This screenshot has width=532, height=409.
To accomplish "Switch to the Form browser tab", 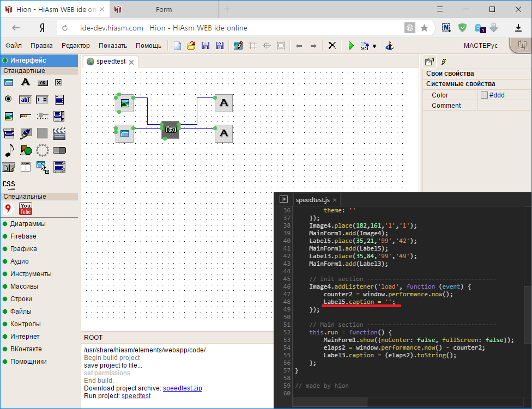I will pos(164,9).
